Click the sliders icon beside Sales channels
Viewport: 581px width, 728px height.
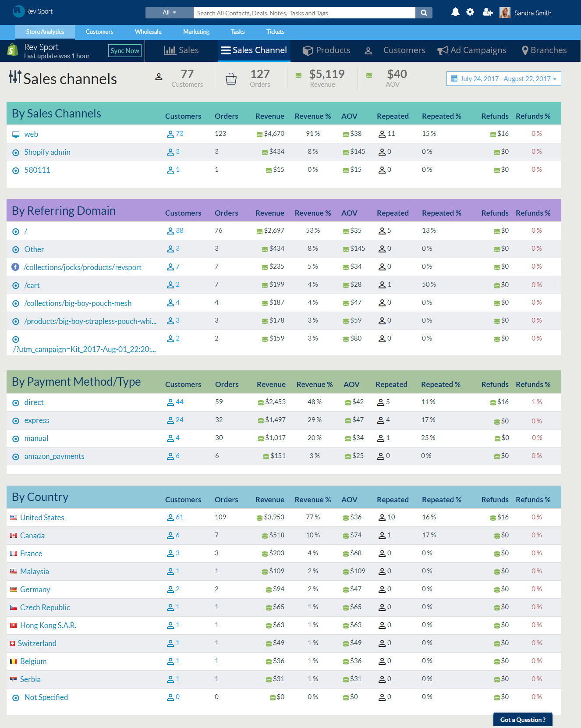[x=15, y=77]
